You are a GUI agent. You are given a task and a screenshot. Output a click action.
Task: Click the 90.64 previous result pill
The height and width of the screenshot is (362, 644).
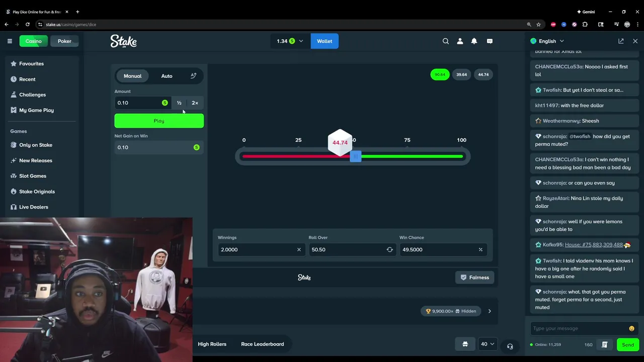440,74
